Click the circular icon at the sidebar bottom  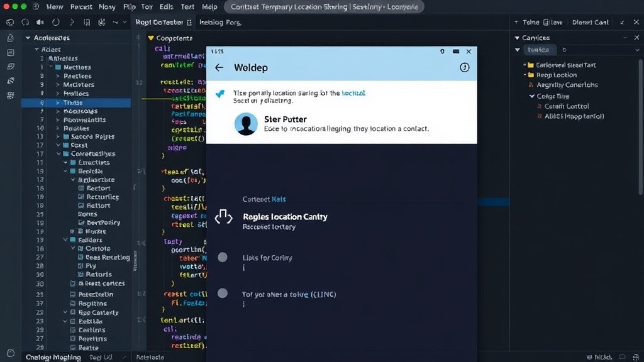(x=11, y=353)
